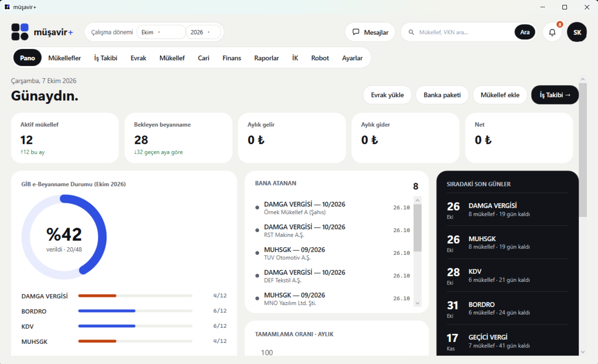
Task: Open task for Örnek Mükellef A (Şahıs)
Action: [x=333, y=208]
